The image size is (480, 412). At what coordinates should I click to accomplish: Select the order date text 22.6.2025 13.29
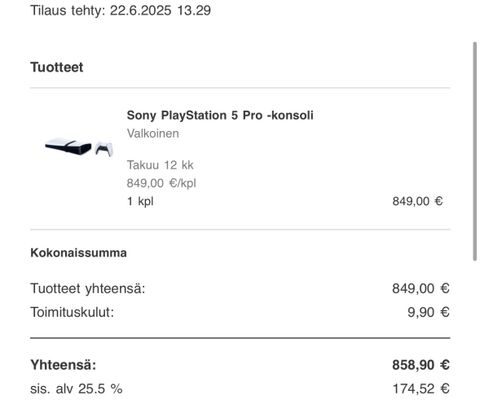tap(160, 10)
